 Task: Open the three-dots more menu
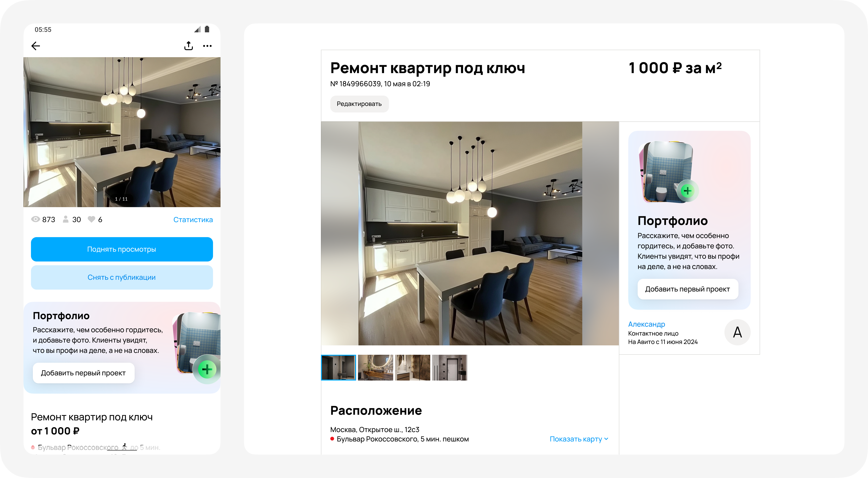click(207, 46)
